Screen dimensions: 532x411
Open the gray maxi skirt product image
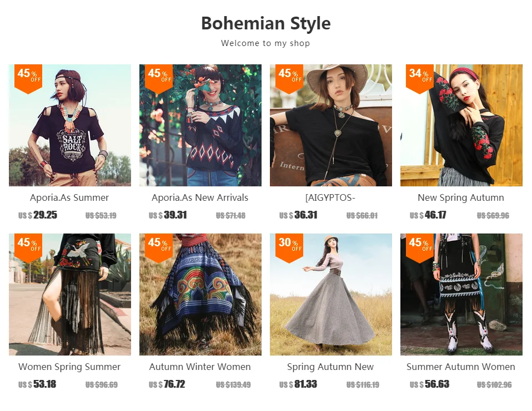331,294
